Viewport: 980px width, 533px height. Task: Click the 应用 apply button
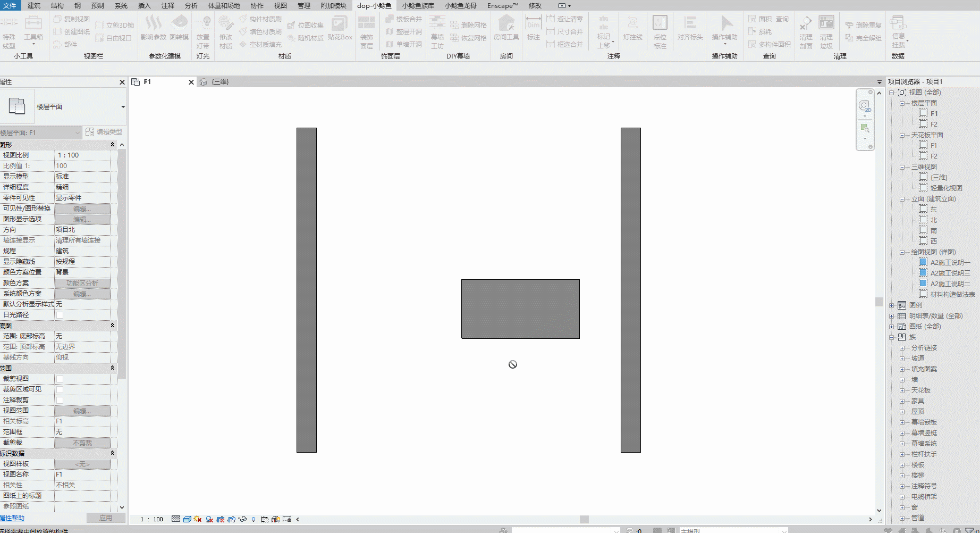(106, 518)
